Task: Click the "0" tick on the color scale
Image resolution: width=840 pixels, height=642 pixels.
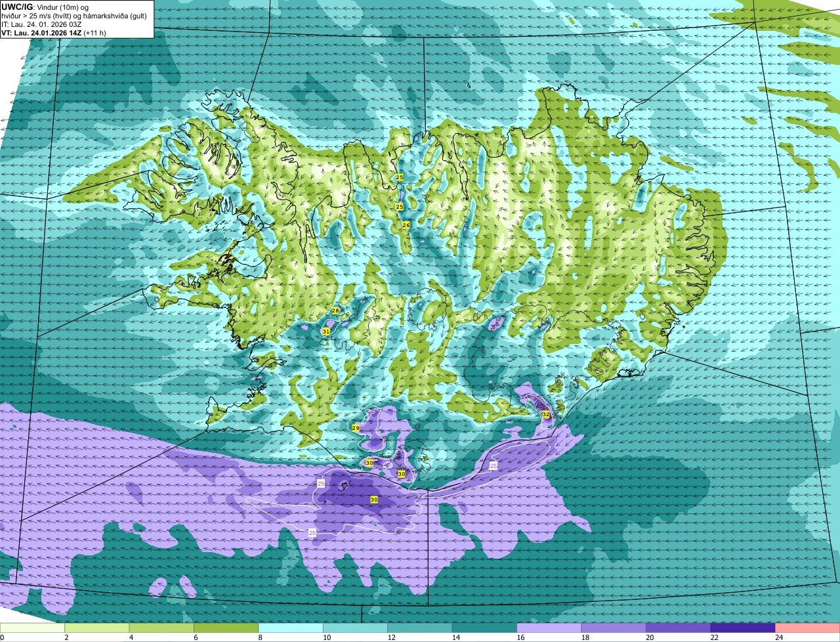Action: [x=3, y=637]
